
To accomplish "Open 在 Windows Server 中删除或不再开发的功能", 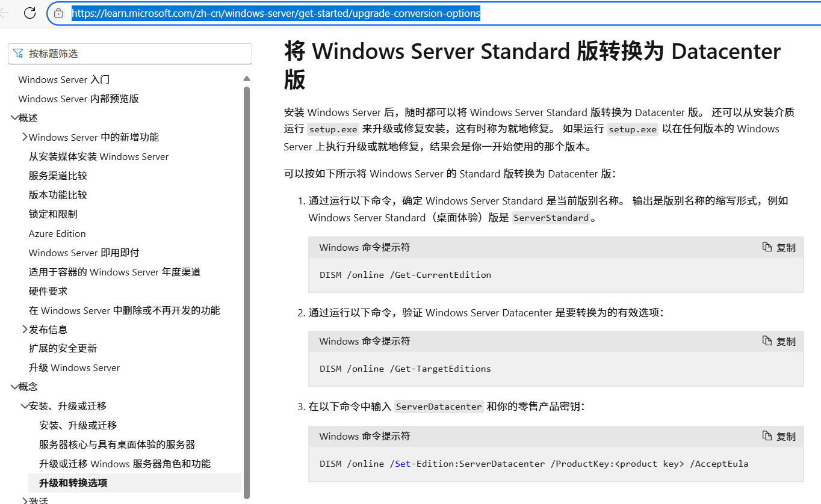I will point(124,310).
